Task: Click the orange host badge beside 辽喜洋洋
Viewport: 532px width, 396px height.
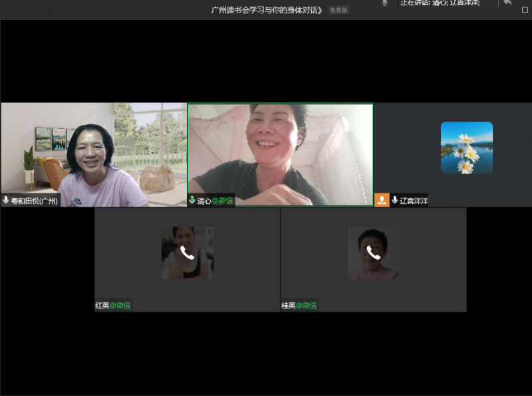Action: point(382,200)
